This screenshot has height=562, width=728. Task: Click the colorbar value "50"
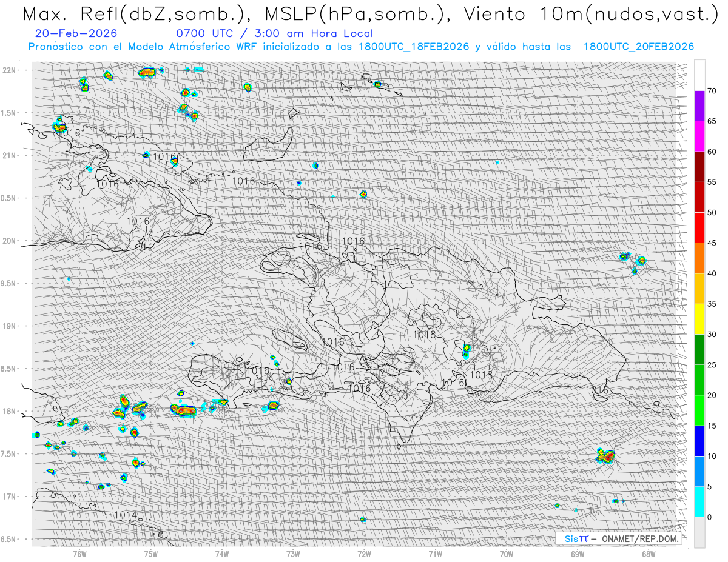click(x=712, y=213)
